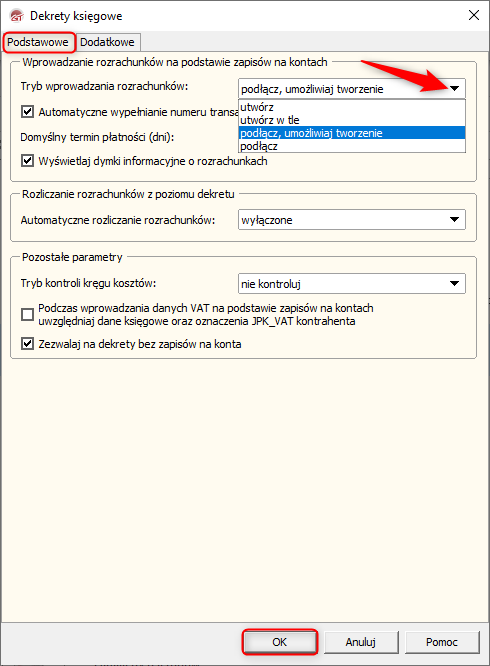Click the 'Automatyczne rozliczanie rozrachunków:' label
Screen dimensions: 490x666
coord(118,220)
